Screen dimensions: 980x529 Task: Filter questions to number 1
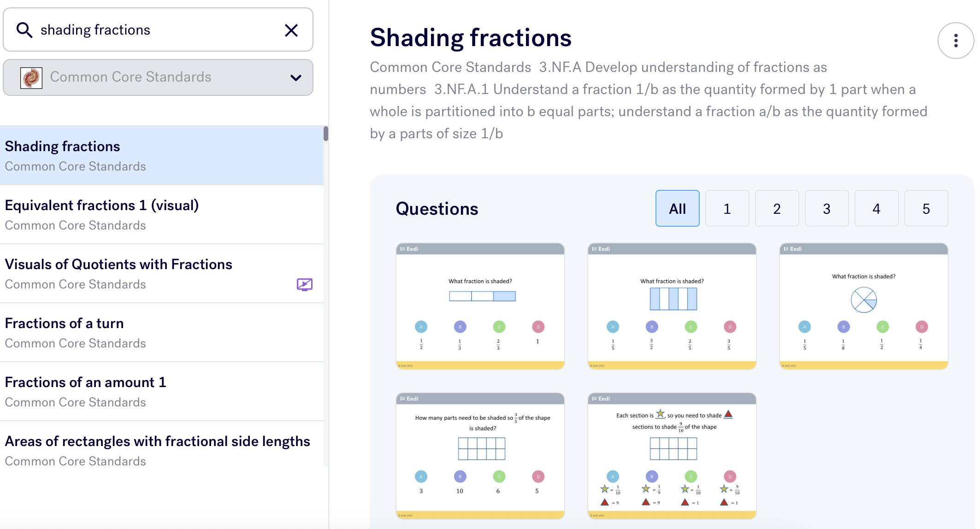click(x=727, y=209)
